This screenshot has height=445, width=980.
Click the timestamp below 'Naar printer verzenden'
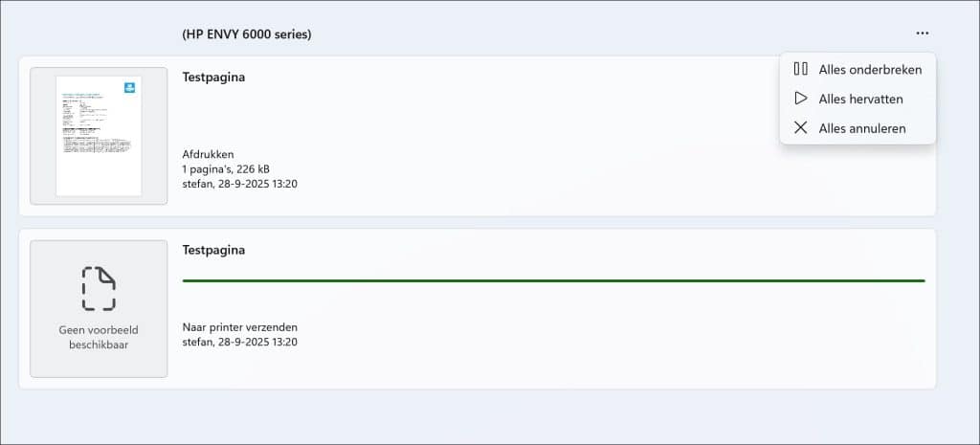click(x=240, y=342)
